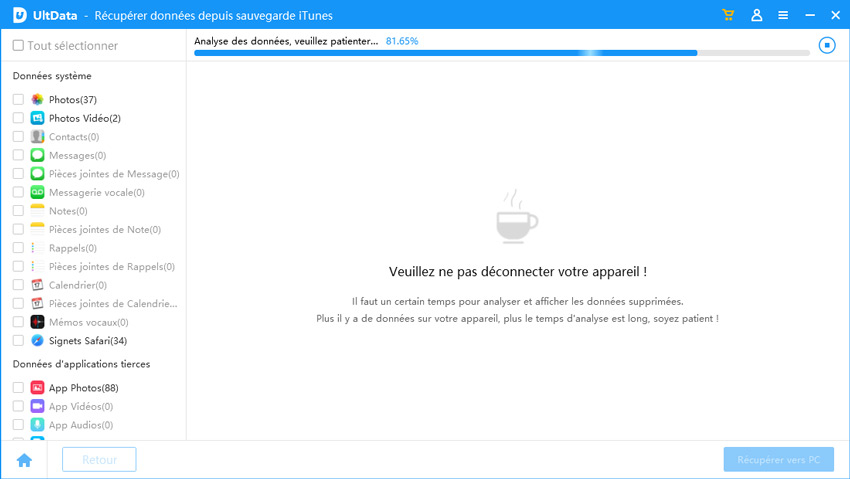Viewport: 850px width, 479px height.
Task: Tick the Rappels(0) checkbox
Action: coord(18,248)
